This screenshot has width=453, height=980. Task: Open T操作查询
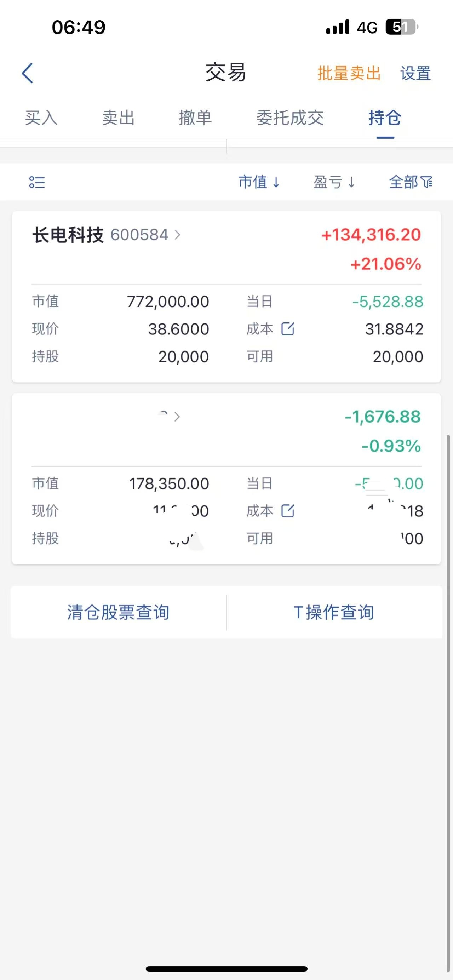click(x=334, y=612)
